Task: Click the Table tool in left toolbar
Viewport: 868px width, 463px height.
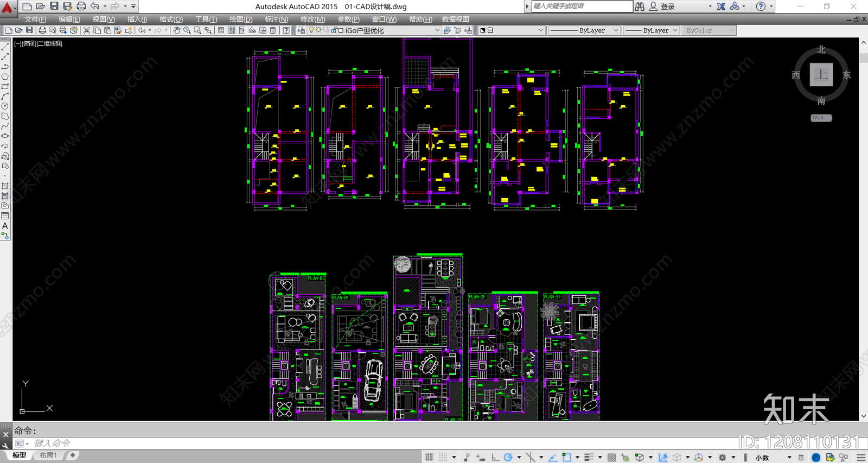Action: click(5, 216)
